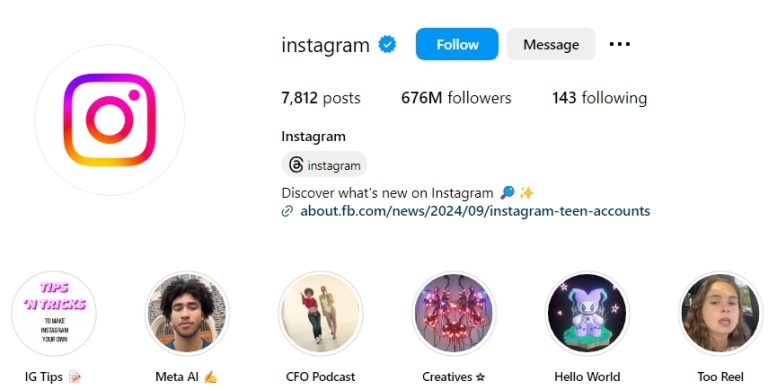The image size is (768, 390).
Task: Click the 7,812 posts count
Action: [321, 98]
